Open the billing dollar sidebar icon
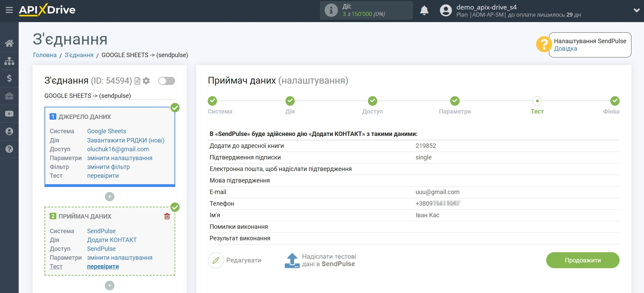644x293 pixels. tap(9, 79)
